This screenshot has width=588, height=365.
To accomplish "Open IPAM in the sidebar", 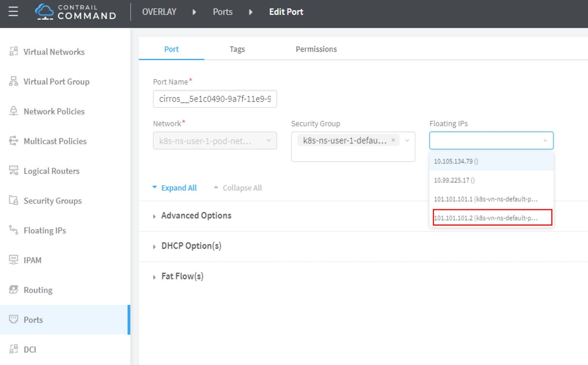I will coord(32,260).
